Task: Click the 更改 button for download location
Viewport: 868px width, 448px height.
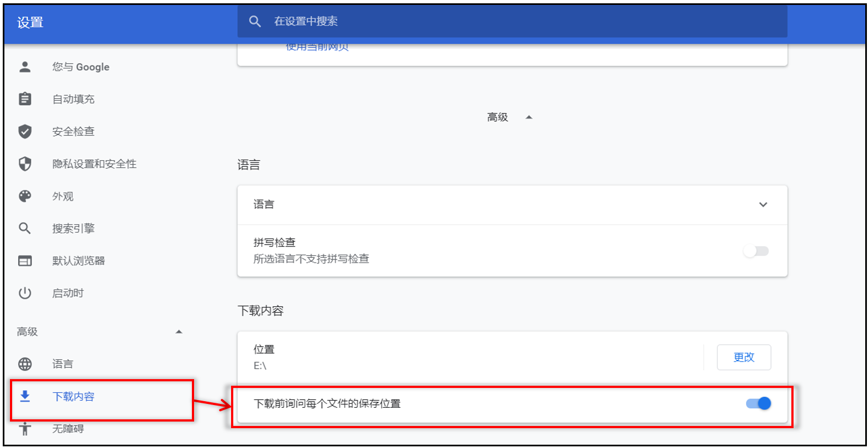Action: (x=744, y=357)
